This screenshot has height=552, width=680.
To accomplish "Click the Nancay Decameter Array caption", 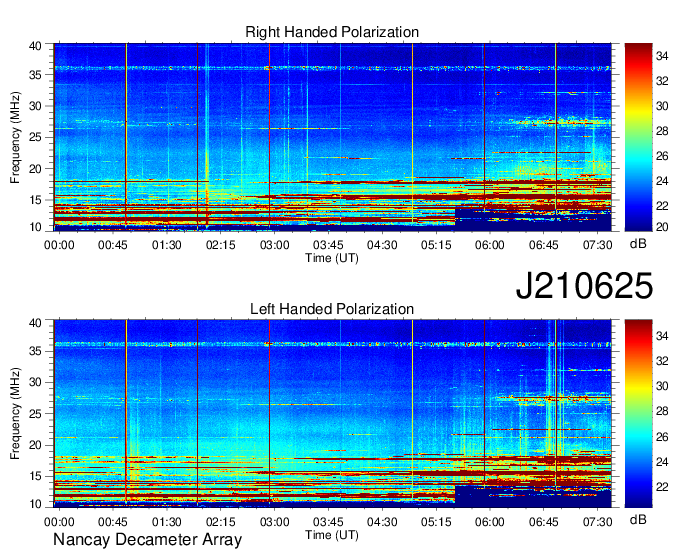I will [x=147, y=540].
